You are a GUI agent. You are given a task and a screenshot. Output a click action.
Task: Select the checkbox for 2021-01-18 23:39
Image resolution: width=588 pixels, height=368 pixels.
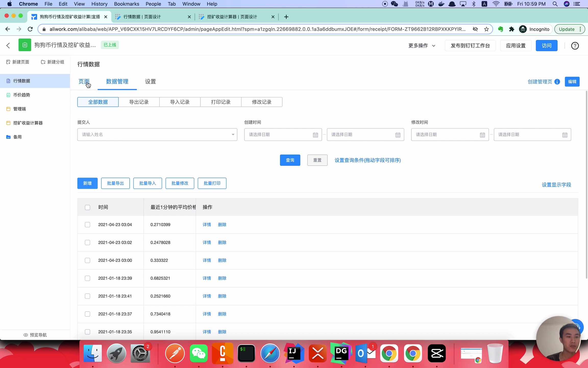pos(88,278)
